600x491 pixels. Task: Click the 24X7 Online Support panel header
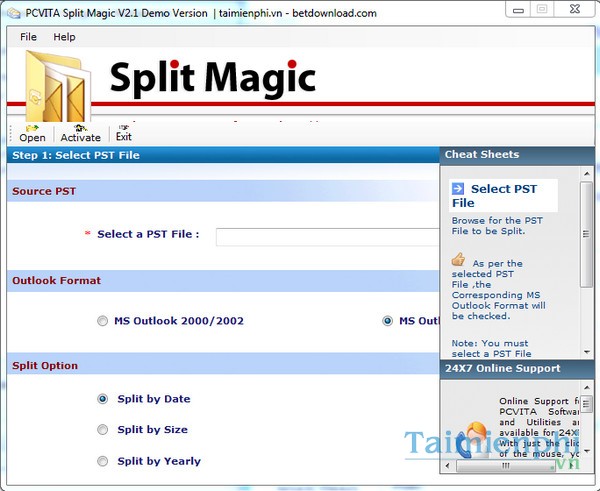(517, 368)
